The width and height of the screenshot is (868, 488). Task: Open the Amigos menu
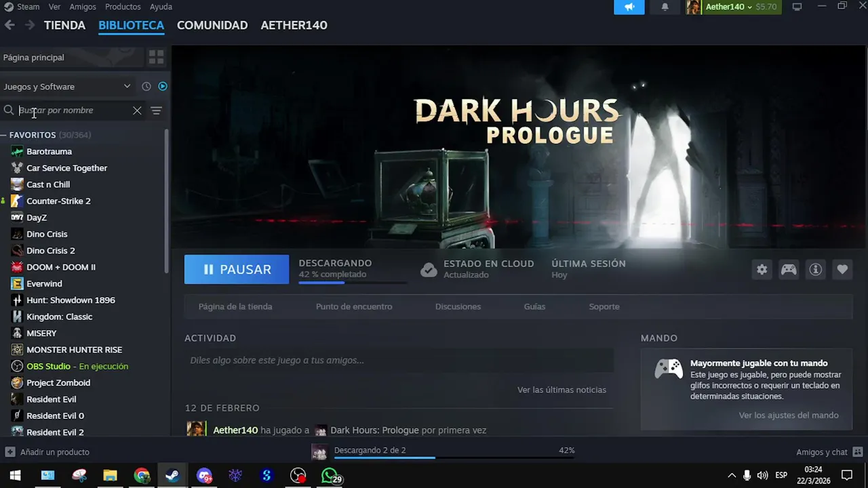(x=83, y=7)
